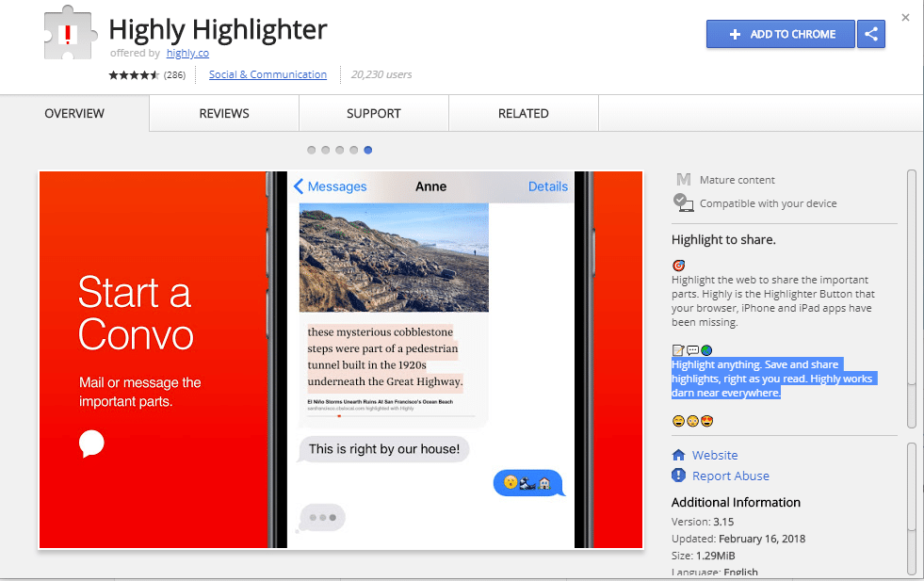This screenshot has height=581, width=924.
Task: Open the Website link
Action: [x=715, y=455]
